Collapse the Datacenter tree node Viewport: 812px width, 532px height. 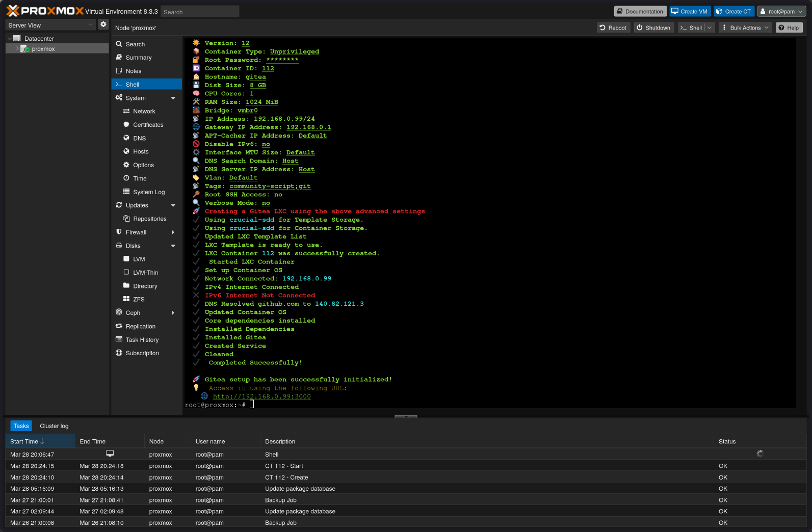[9, 39]
